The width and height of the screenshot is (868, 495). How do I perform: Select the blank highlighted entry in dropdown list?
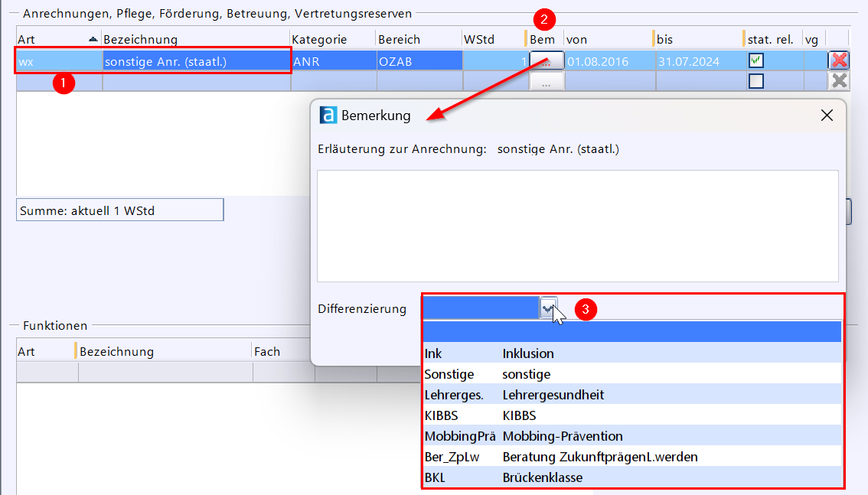631,332
